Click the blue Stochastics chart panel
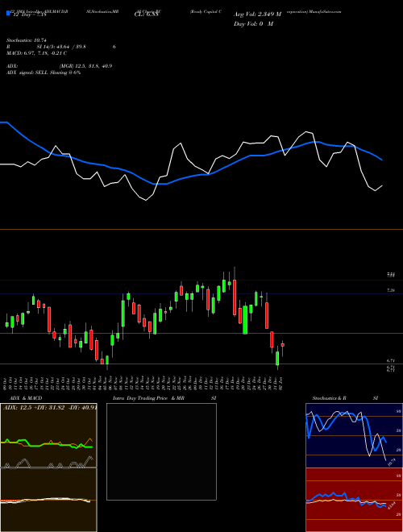 (x=354, y=435)
